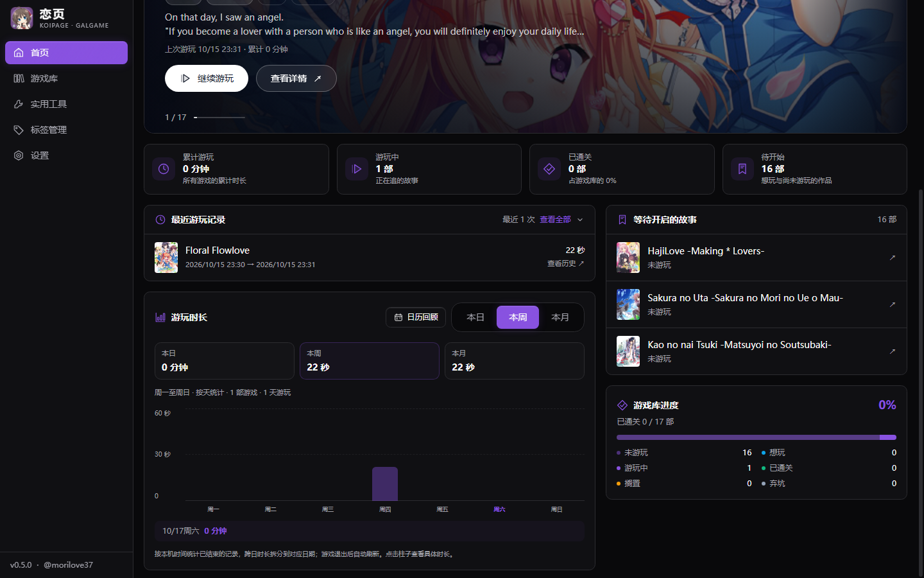Open the arrow icon for HajiLove -Making * Lovers-
Image resolution: width=924 pixels, height=578 pixels.
pos(892,258)
